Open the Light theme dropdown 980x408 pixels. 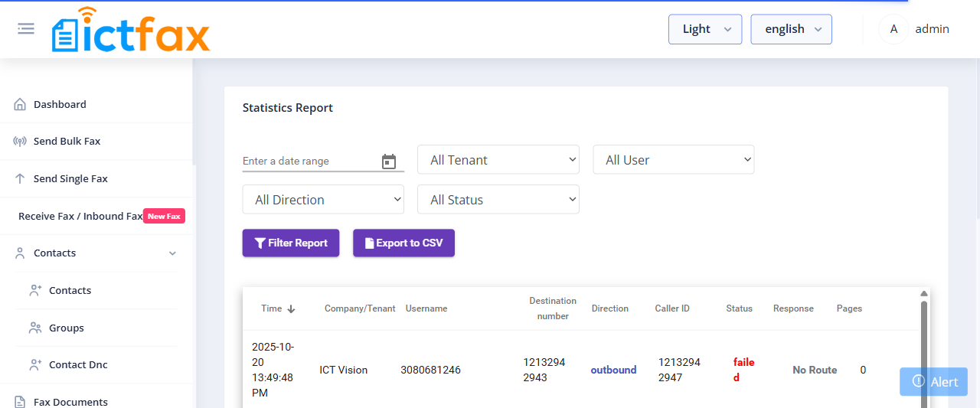pyautogui.click(x=705, y=29)
